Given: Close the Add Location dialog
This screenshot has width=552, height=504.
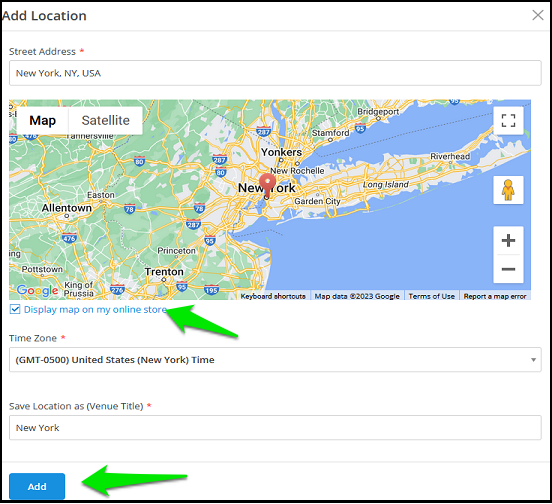Looking at the screenshot, I should (x=538, y=15).
